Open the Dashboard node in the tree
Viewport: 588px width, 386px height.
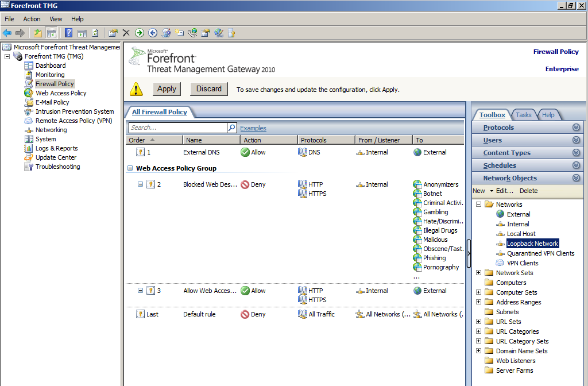coord(51,65)
